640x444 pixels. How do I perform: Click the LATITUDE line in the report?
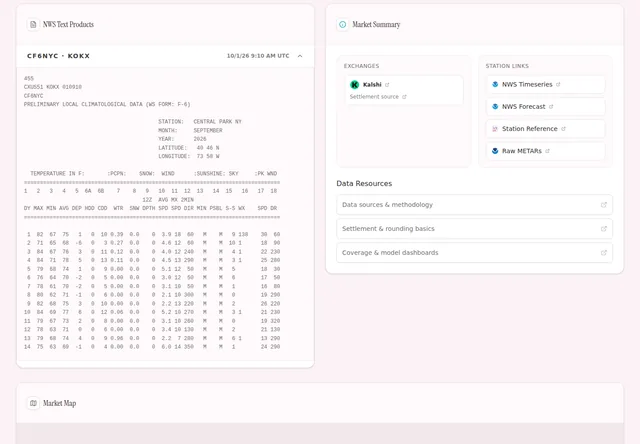click(189, 148)
